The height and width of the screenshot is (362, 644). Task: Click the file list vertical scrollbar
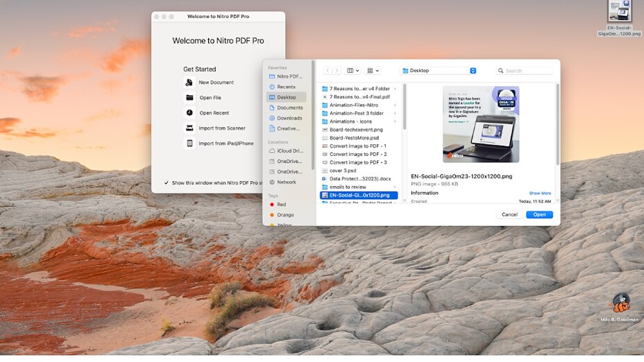[x=405, y=107]
